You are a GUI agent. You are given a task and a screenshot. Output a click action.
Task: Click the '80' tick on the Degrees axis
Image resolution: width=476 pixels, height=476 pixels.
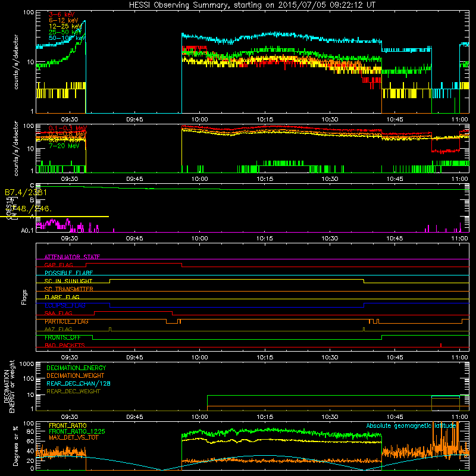(30, 431)
